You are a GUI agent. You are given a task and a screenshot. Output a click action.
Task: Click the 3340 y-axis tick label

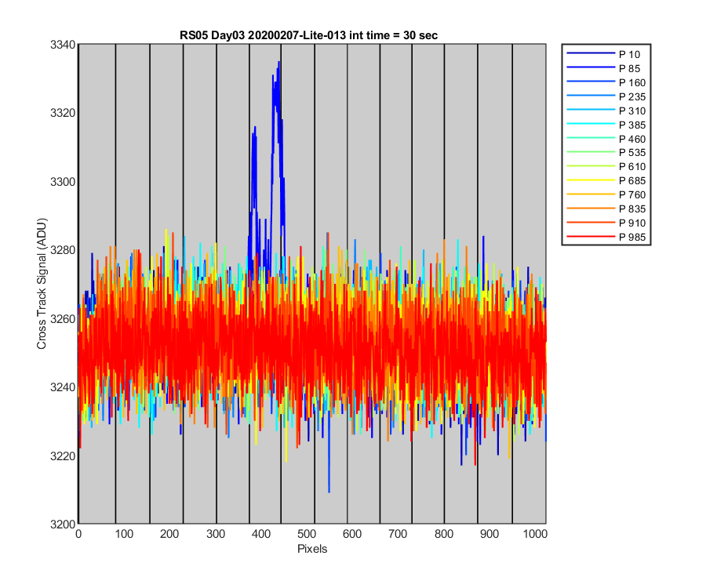click(x=63, y=45)
